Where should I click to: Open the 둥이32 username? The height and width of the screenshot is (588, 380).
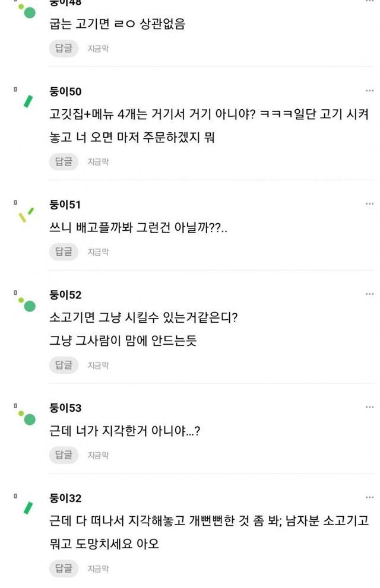[66, 498]
